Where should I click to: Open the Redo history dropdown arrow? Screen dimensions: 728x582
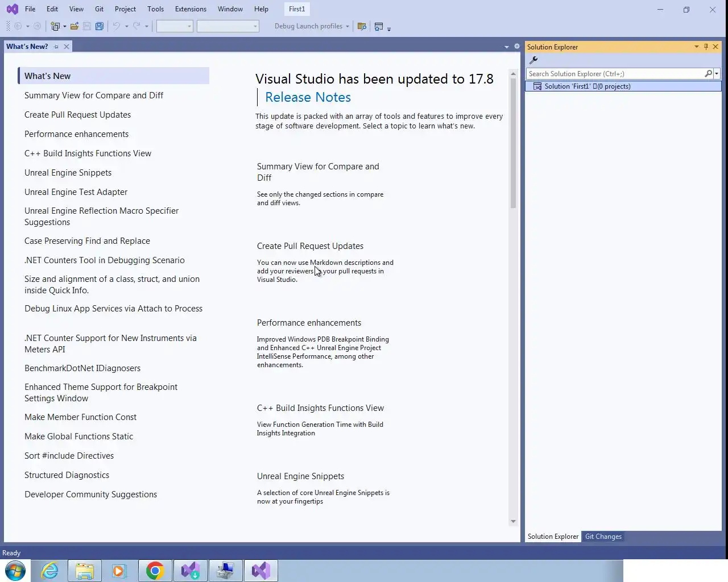146,26
